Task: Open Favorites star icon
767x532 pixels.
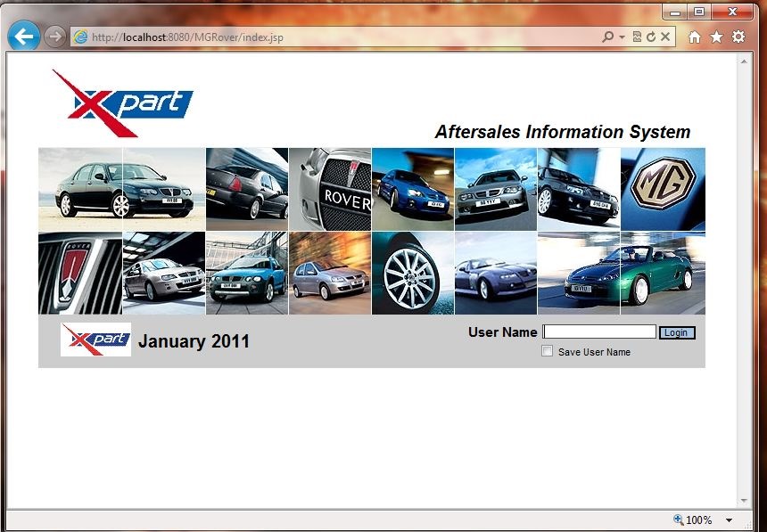Action: click(x=717, y=37)
